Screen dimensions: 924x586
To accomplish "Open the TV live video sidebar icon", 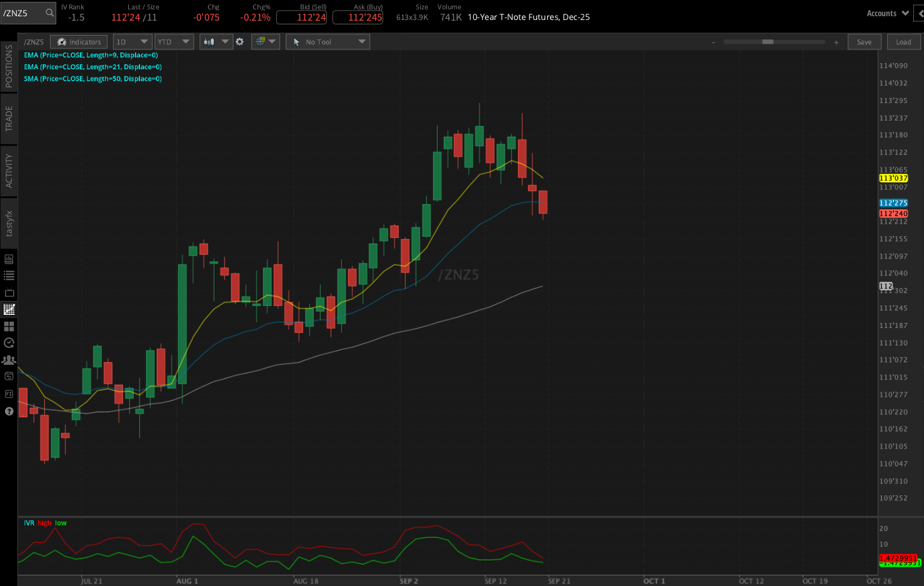I will point(9,292).
